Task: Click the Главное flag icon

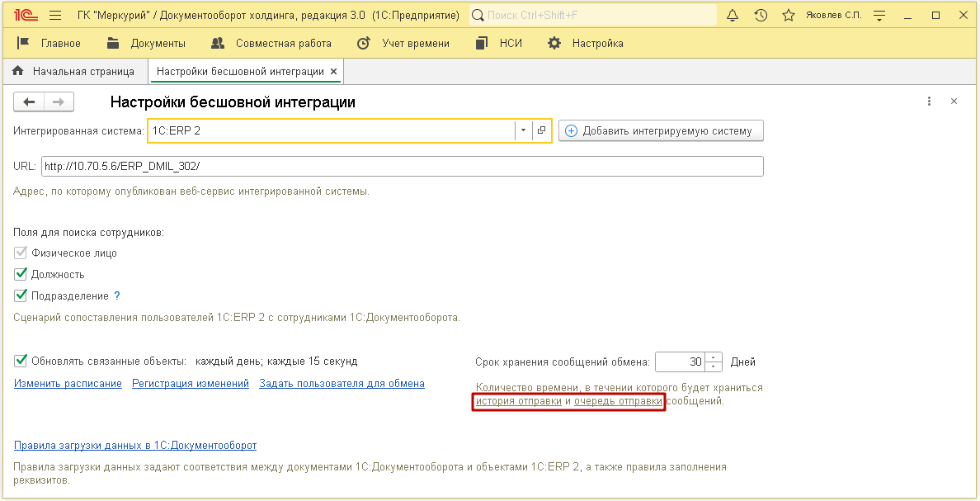Action: pyautogui.click(x=23, y=43)
